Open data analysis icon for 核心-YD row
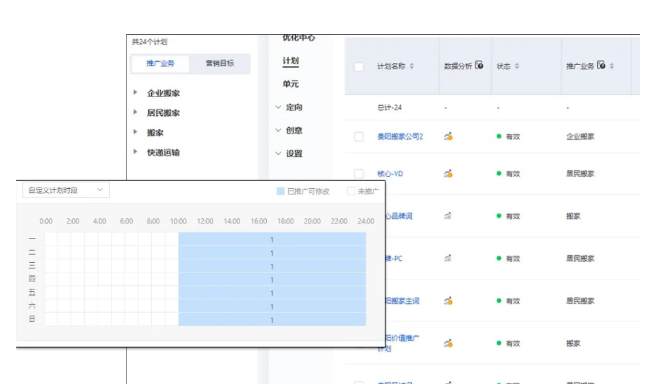The width and height of the screenshot is (663, 391). 448,173
